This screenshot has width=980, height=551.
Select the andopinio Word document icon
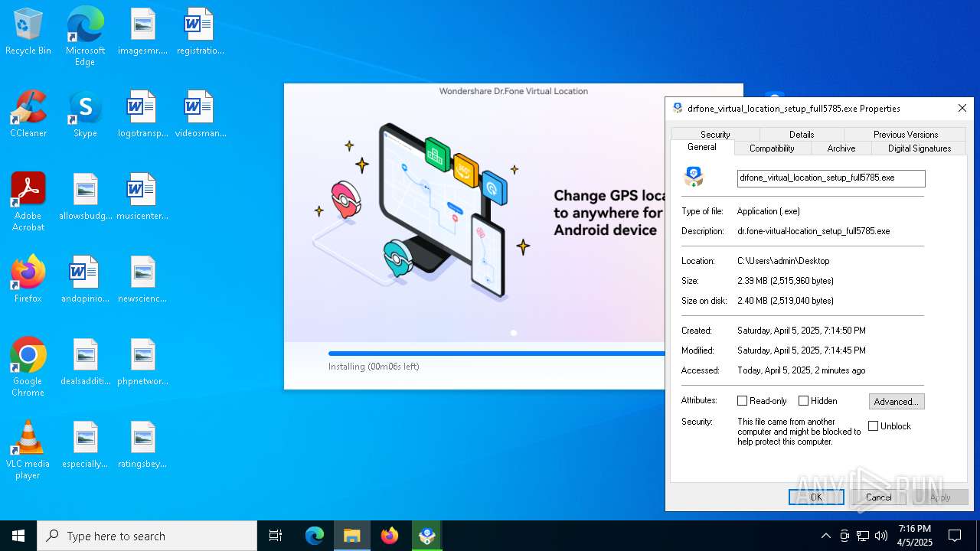point(85,279)
